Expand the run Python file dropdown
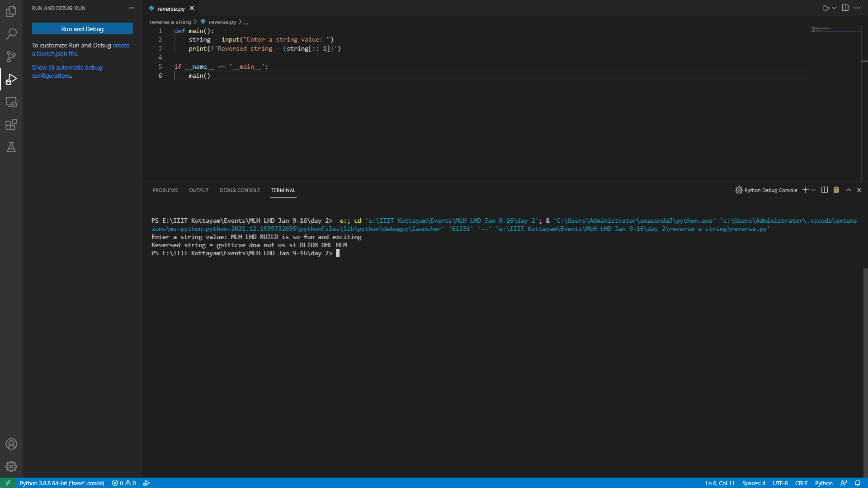The height and width of the screenshot is (488, 868). pos(834,8)
